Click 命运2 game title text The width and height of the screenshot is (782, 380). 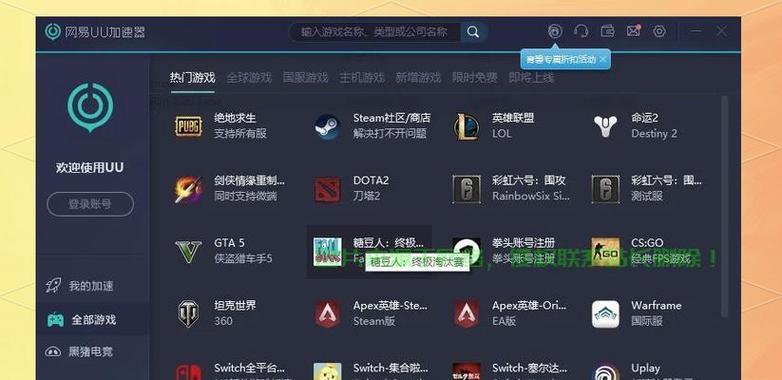pos(645,118)
